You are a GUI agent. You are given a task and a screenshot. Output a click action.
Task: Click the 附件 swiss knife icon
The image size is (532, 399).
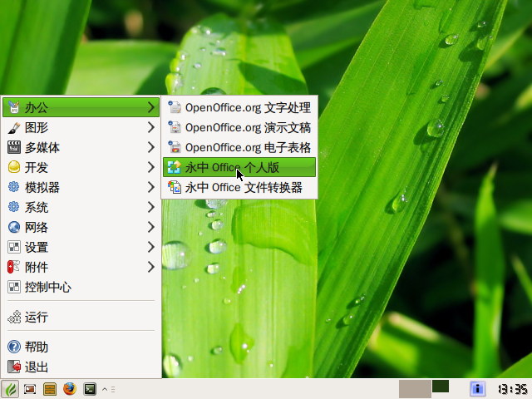point(14,267)
